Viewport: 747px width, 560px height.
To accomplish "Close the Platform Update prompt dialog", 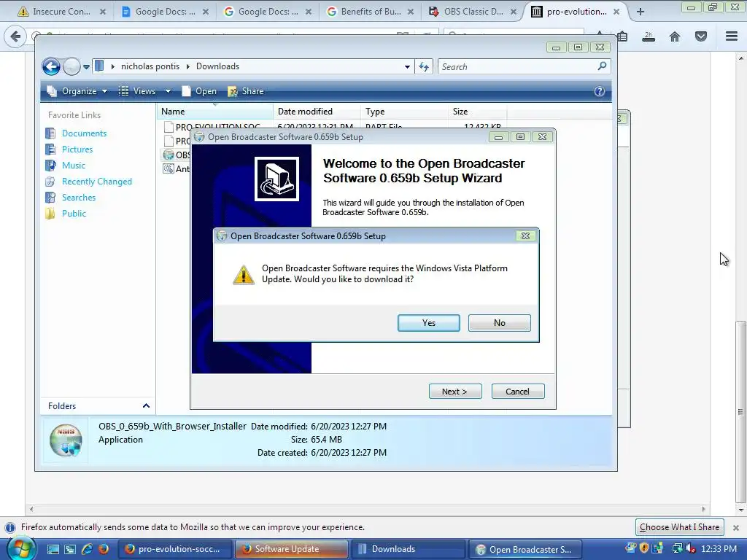I will tap(525, 236).
